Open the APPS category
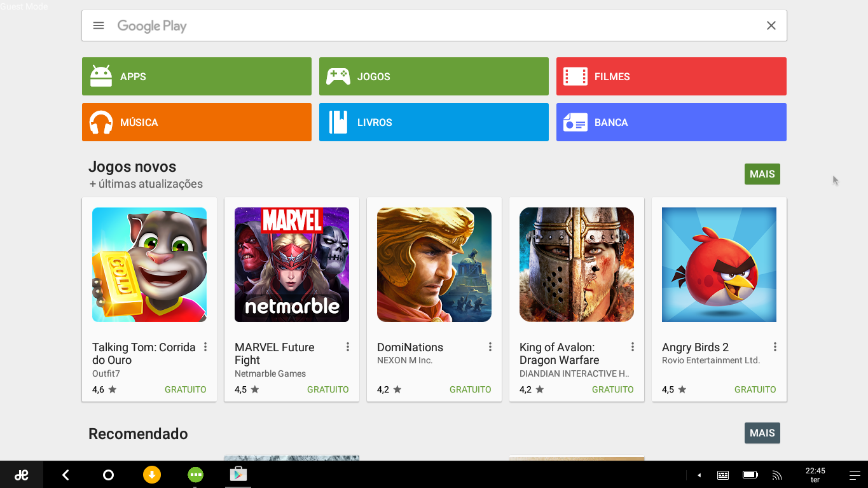The image size is (868, 488). pyautogui.click(x=196, y=76)
